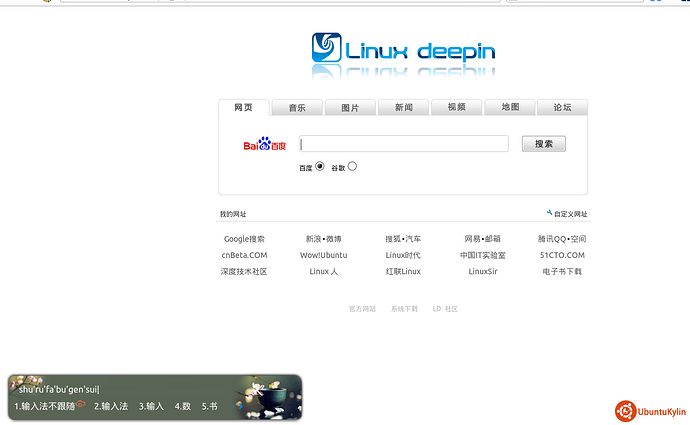This screenshot has width=690, height=425.
Task: Choose candidate 3.输入
Action: (x=151, y=406)
